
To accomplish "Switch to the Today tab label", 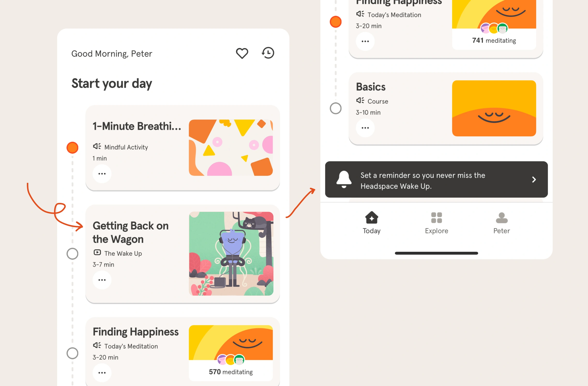I will [372, 231].
